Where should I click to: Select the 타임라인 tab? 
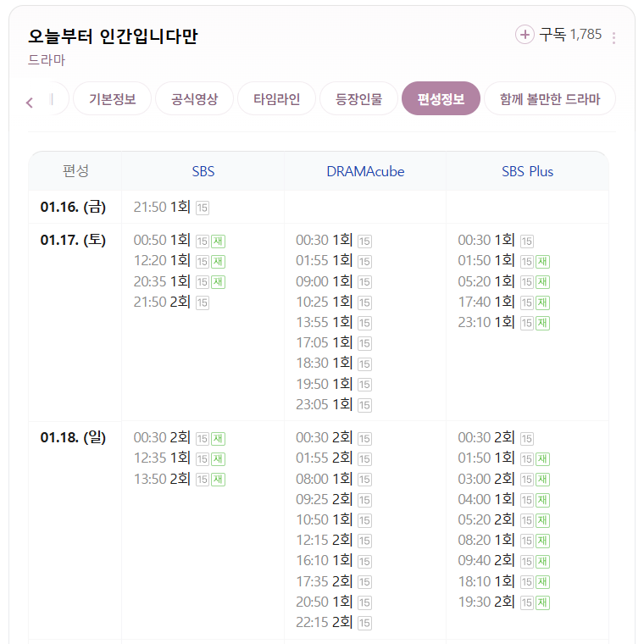click(x=276, y=99)
